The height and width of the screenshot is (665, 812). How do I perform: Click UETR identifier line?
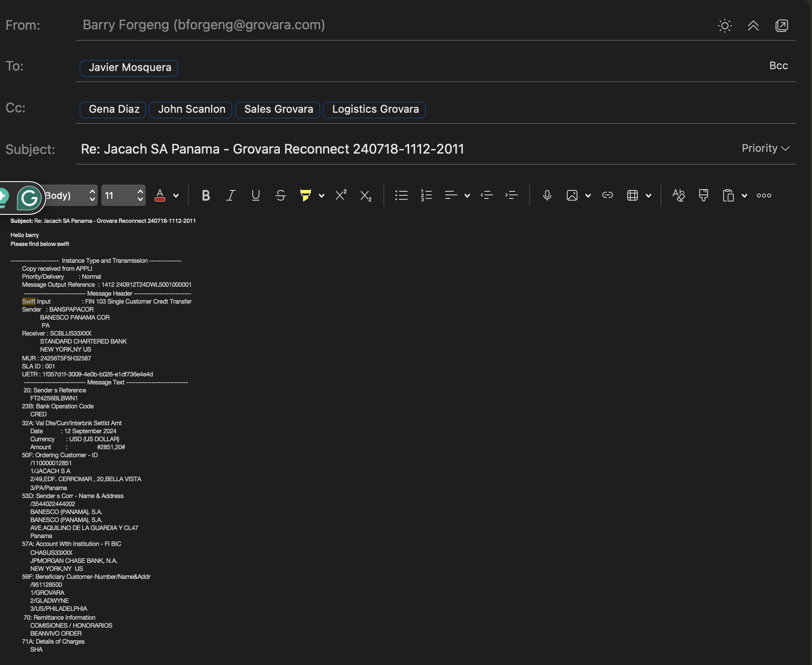88,374
